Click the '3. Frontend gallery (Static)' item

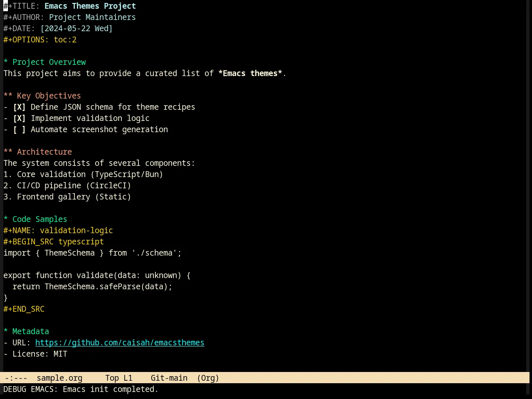coord(67,197)
